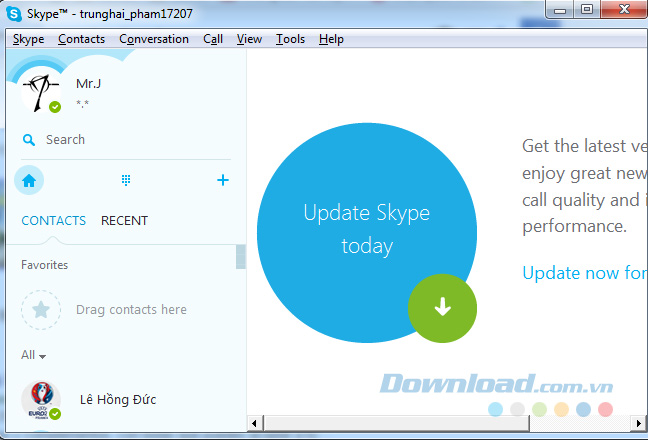
Task: Click the horizontal scrollbar left arrow
Action: (x=254, y=423)
